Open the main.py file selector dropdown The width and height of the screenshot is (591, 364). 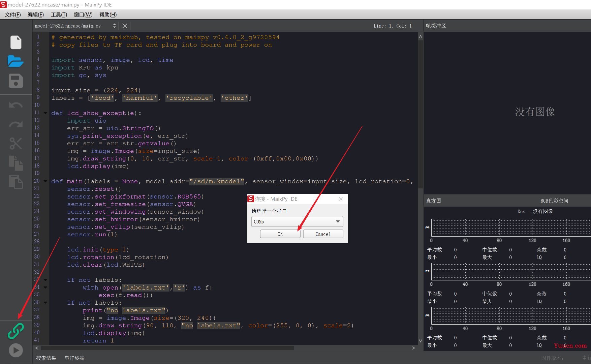(114, 26)
